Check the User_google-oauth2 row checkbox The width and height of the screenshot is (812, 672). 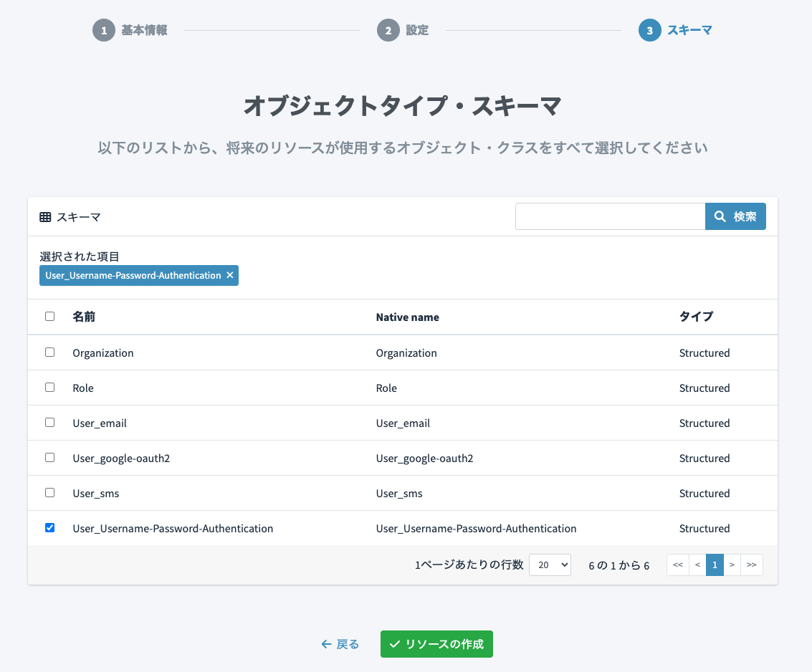(49, 458)
